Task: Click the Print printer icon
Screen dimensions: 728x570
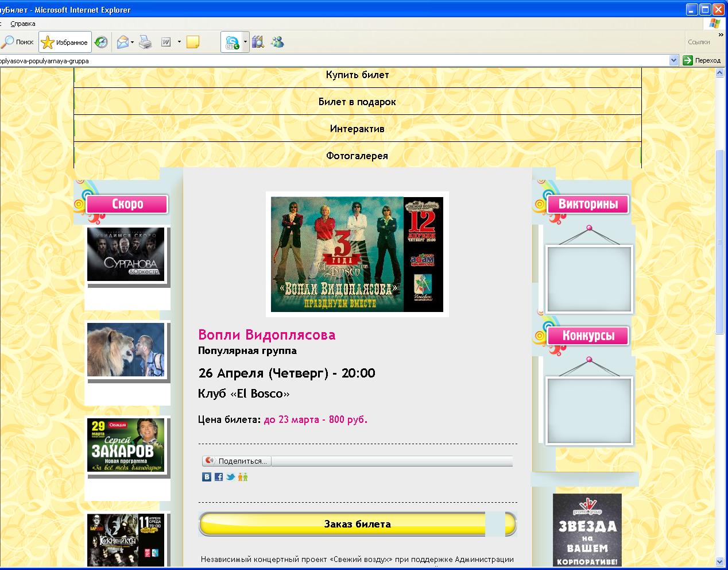Action: click(146, 42)
